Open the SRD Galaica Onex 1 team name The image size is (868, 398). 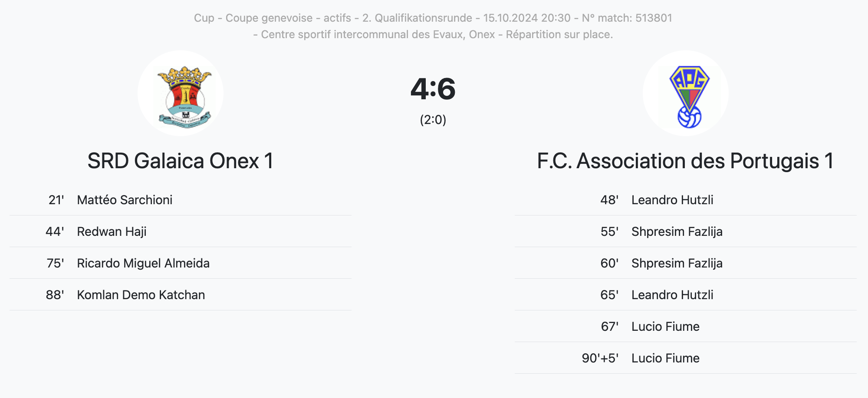181,161
